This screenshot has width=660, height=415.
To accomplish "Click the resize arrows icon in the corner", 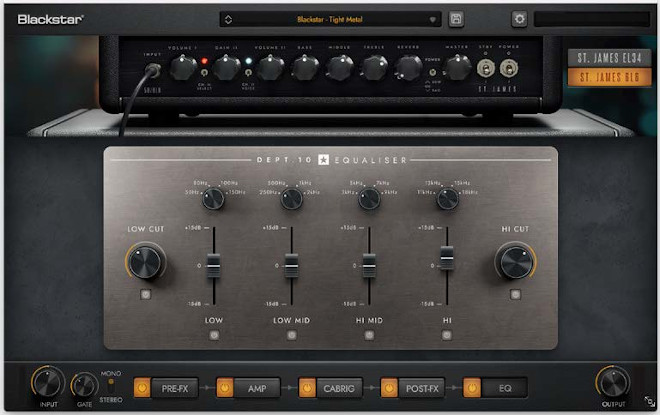I will pos(649,401).
